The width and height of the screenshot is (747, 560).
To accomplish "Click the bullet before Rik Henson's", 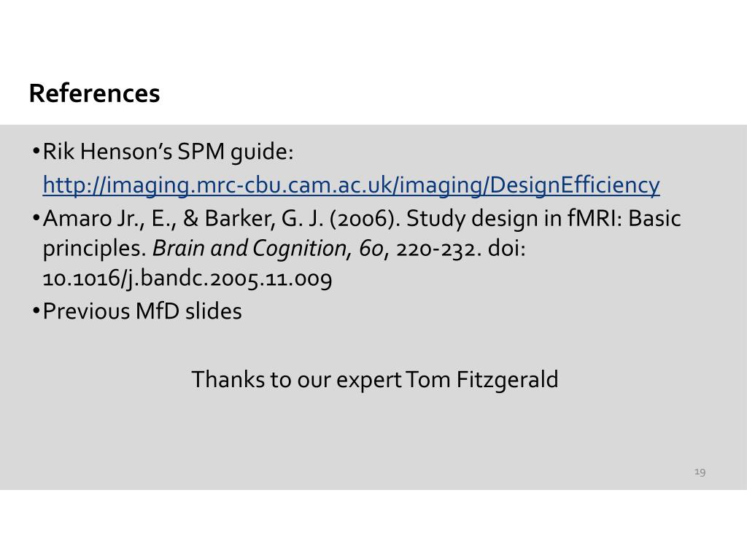I will [x=36, y=152].
